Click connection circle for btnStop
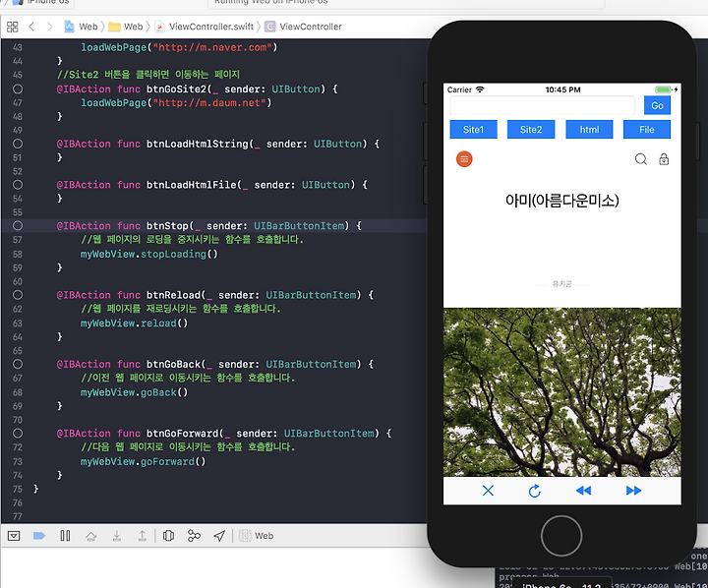 tap(18, 225)
